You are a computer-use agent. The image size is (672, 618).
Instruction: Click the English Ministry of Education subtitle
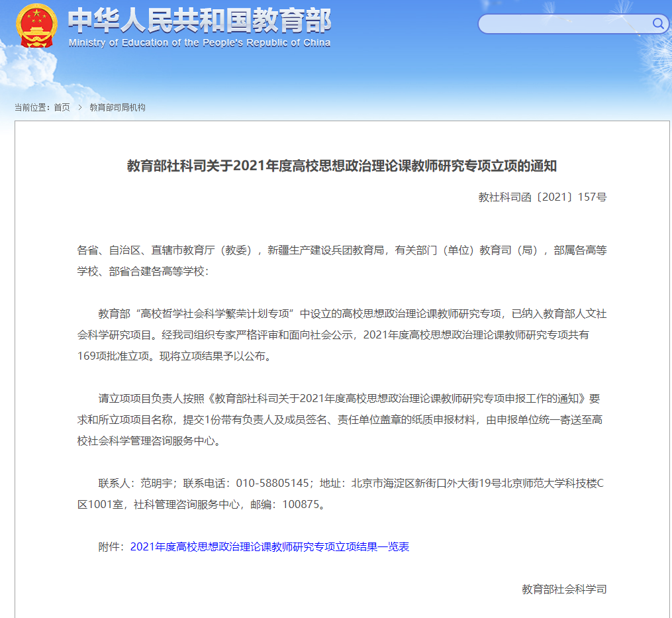tap(199, 43)
